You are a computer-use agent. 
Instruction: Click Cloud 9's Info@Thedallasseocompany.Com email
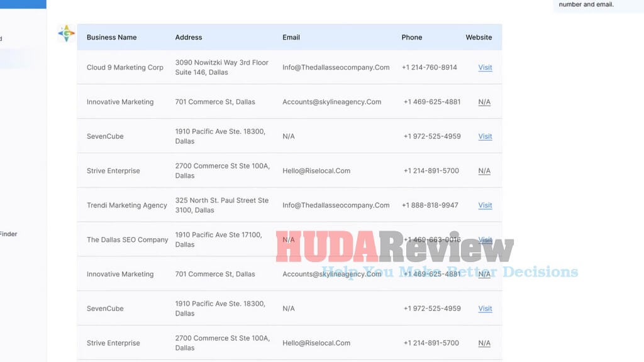(x=336, y=67)
